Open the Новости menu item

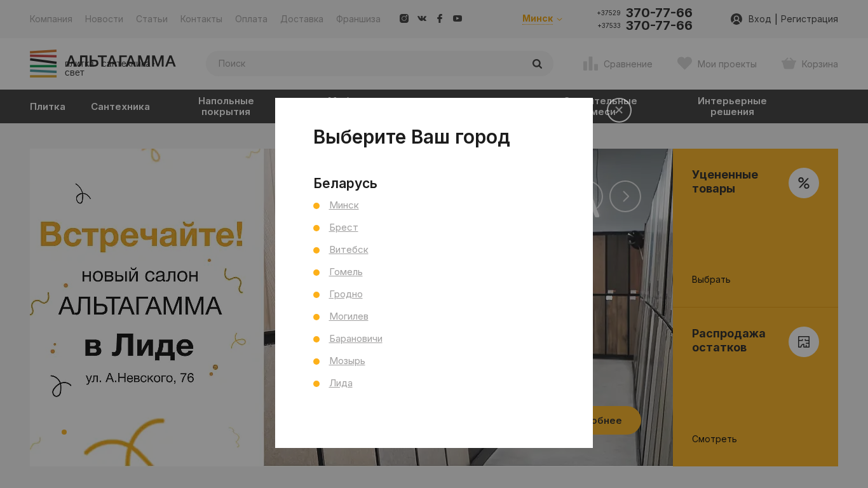104,19
